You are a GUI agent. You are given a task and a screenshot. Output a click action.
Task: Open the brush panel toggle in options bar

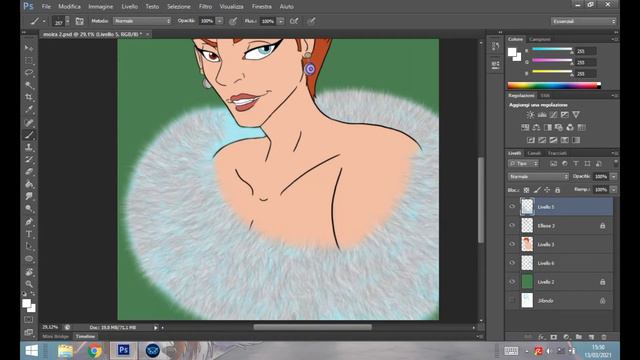[80, 21]
